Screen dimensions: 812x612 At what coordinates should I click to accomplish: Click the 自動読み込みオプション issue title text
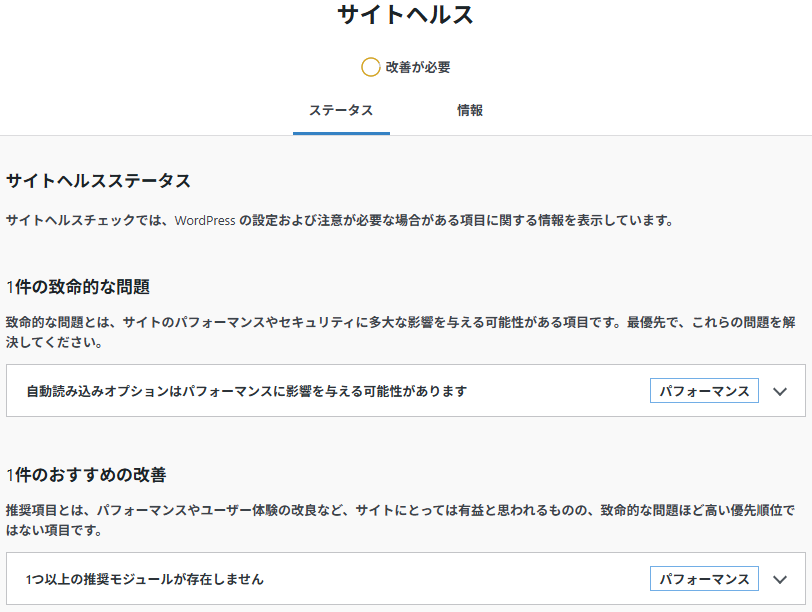click(x=246, y=391)
